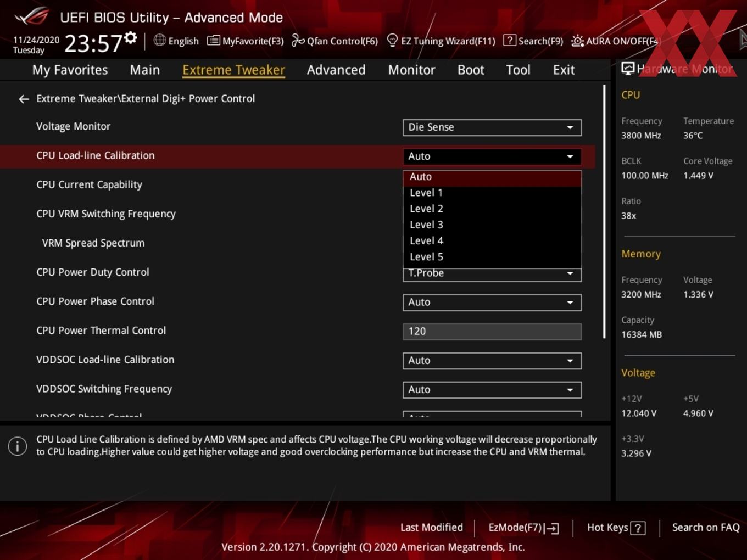Click the breadcrumb External Digi+ Power Control

[188, 99]
